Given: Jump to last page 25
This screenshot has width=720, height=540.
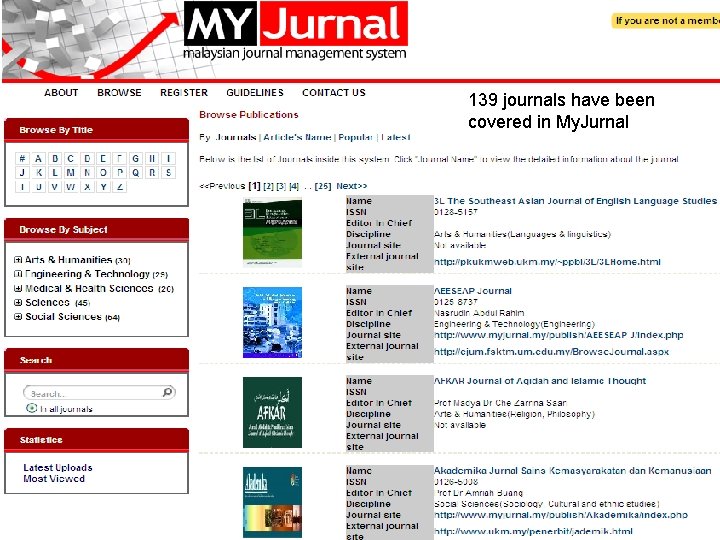Looking at the screenshot, I should [x=323, y=186].
